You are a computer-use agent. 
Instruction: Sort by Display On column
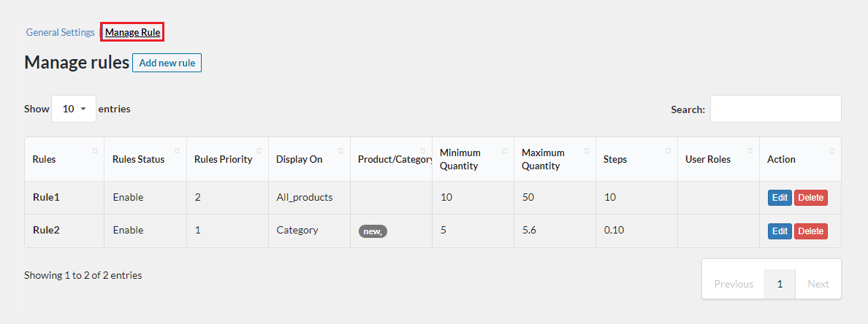point(299,159)
